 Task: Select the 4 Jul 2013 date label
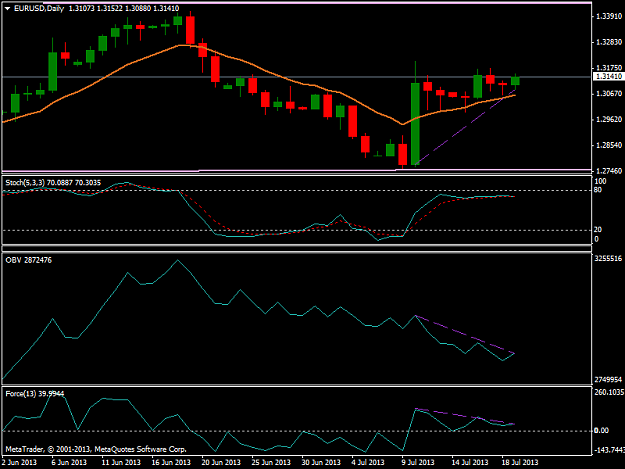(x=368, y=462)
